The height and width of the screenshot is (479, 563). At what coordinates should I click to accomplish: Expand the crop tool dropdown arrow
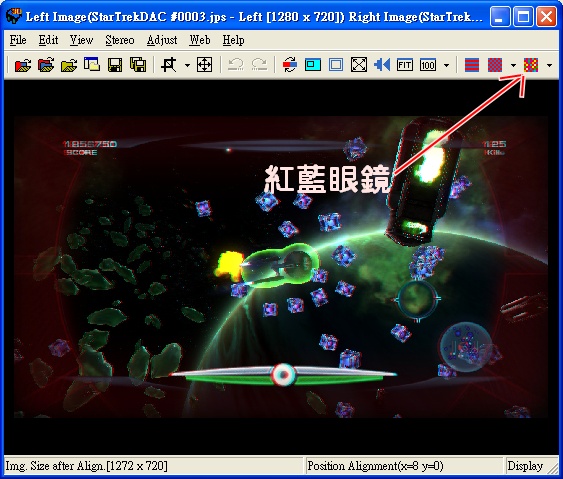pos(187,65)
